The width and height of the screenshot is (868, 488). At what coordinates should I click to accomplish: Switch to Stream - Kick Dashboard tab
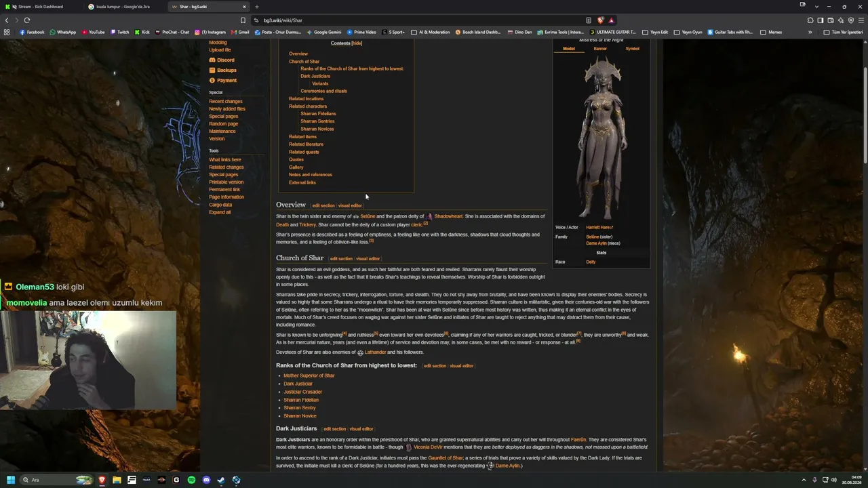(42, 7)
